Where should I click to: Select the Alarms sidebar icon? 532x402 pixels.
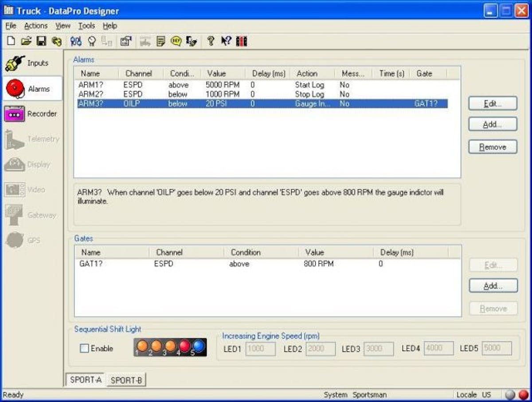32,89
